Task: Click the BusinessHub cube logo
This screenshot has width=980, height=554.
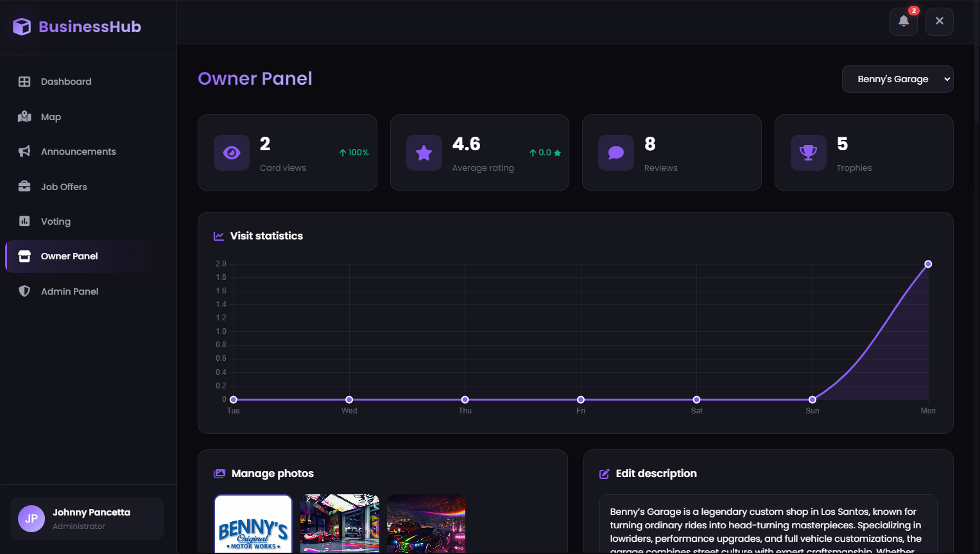Action: (x=22, y=26)
